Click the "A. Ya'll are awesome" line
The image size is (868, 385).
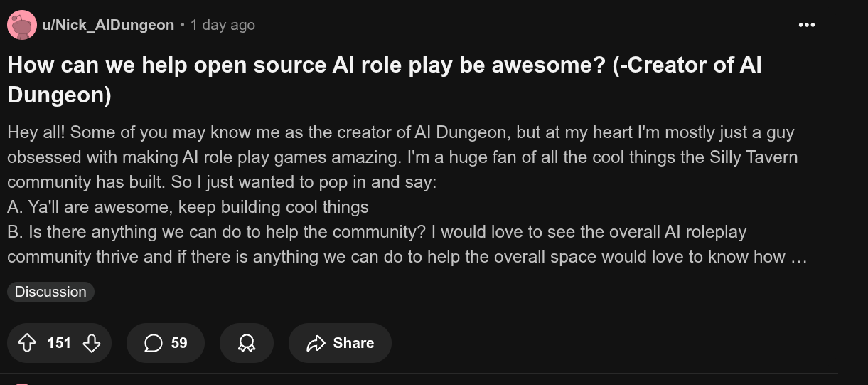[x=188, y=207]
